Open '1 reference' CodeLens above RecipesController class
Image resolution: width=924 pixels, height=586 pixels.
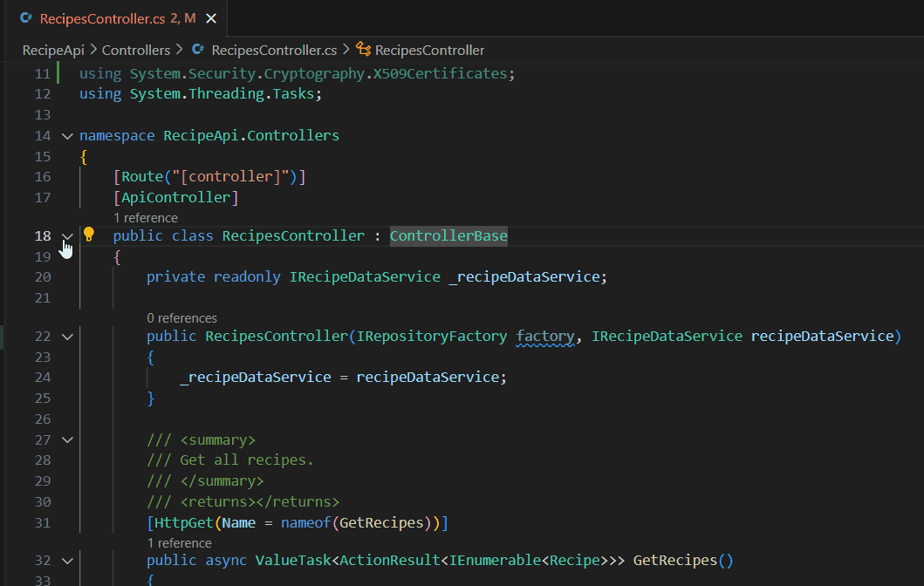pos(146,217)
